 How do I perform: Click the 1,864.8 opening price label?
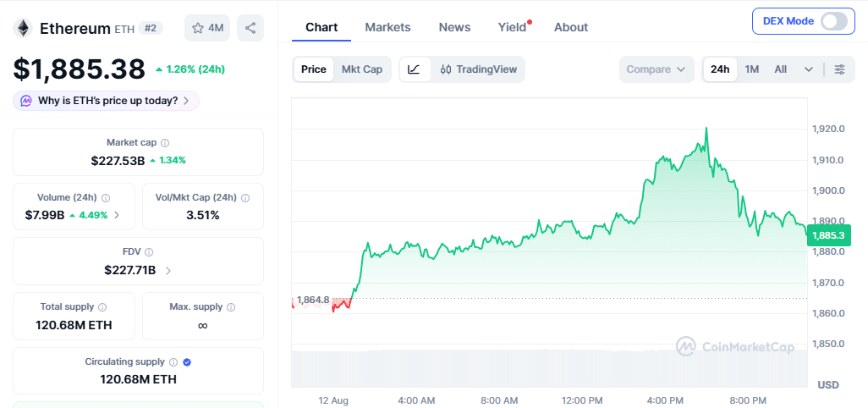point(313,300)
